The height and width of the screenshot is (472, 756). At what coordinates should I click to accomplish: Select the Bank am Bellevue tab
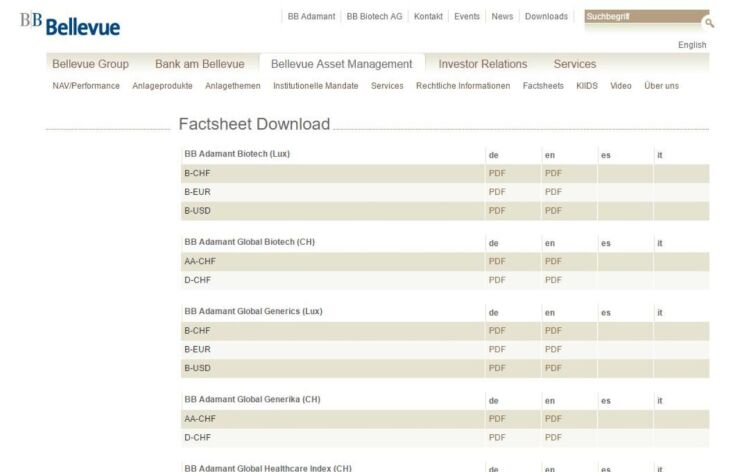click(x=200, y=64)
